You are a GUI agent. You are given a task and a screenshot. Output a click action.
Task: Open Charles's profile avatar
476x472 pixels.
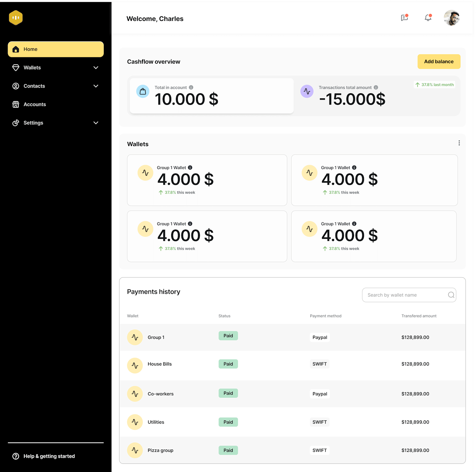click(x=452, y=18)
